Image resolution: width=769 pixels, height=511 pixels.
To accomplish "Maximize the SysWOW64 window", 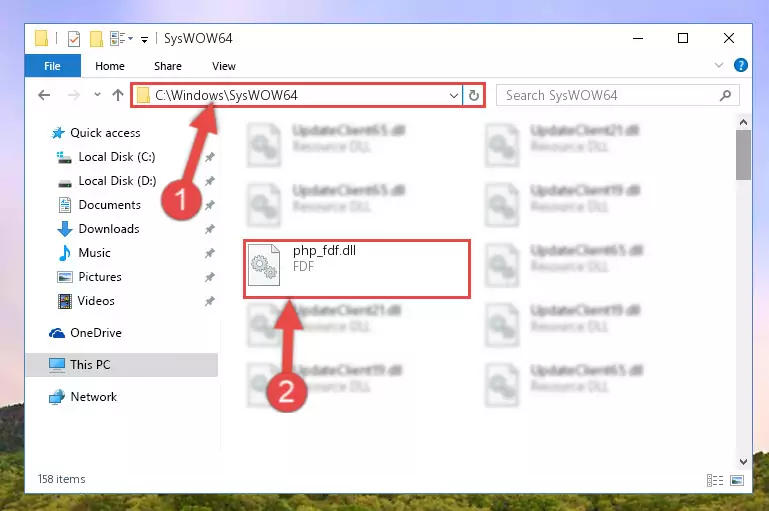I will coord(683,38).
